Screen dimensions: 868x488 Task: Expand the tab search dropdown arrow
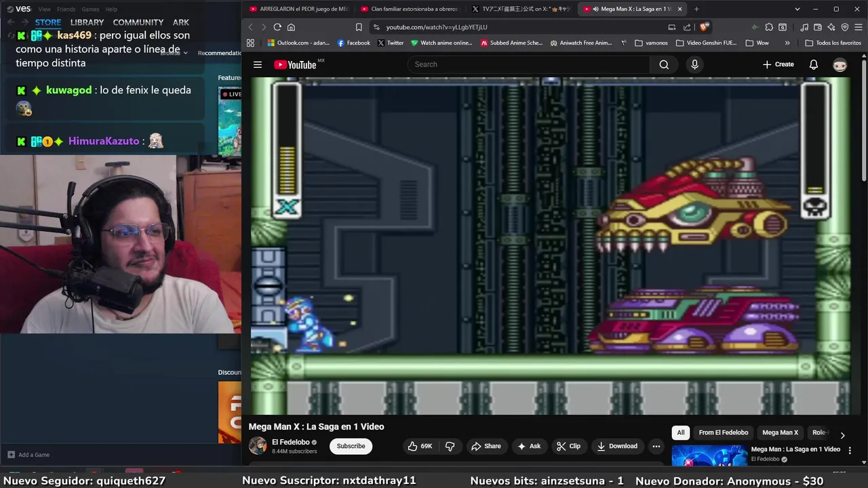click(797, 9)
